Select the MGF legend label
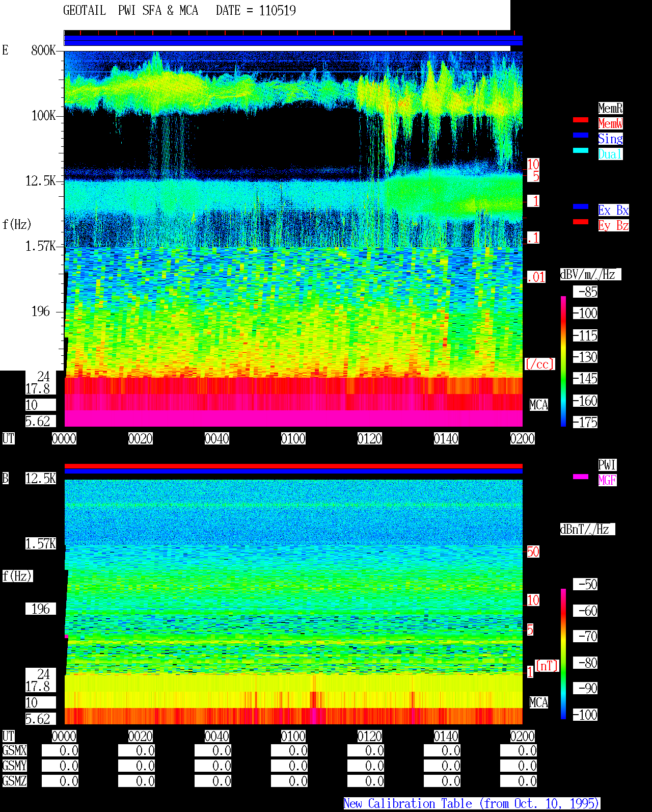Screen dimensions: 652x812 (607, 480)
